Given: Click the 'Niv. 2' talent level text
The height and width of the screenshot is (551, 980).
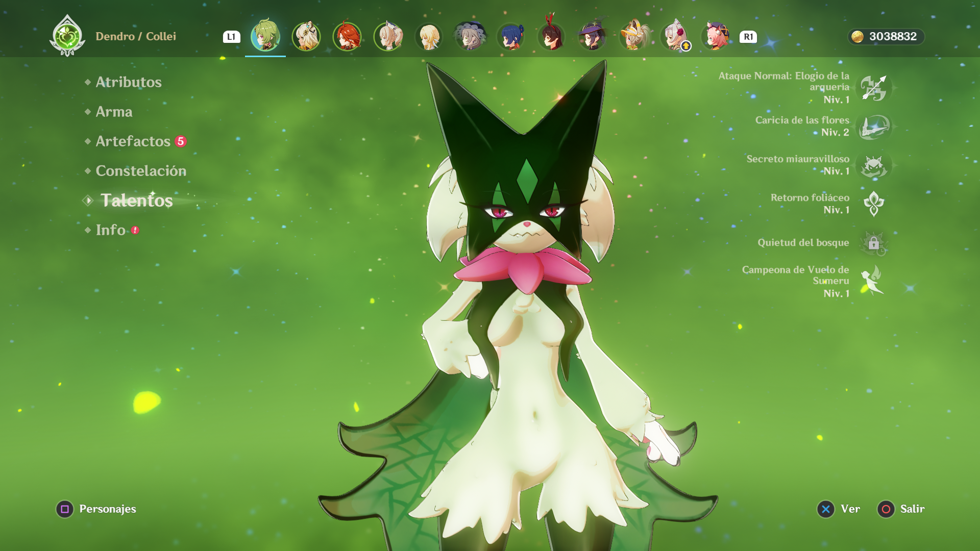Looking at the screenshot, I should tap(835, 132).
